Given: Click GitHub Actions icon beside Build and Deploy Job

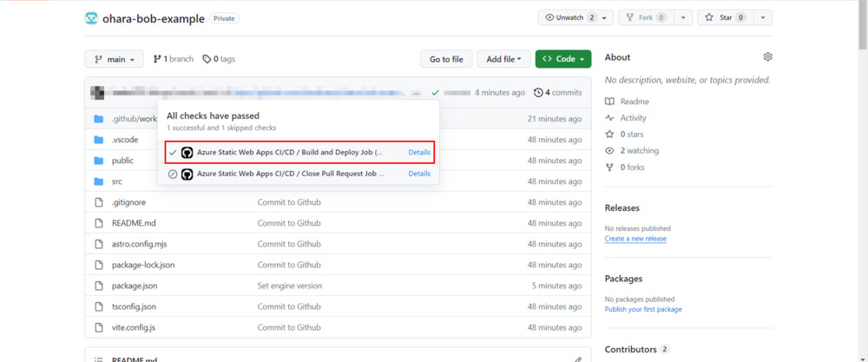Looking at the screenshot, I should [x=187, y=152].
